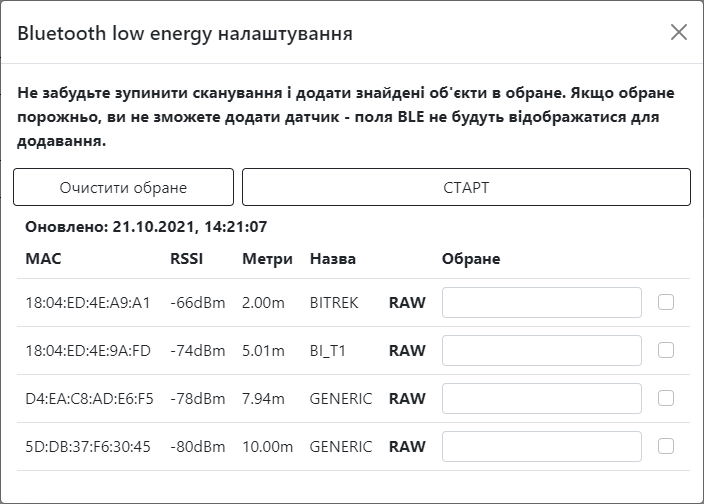The width and height of the screenshot is (704, 504).
Task: Enable the checkbox for BI_T1 device
Action: 665,350
